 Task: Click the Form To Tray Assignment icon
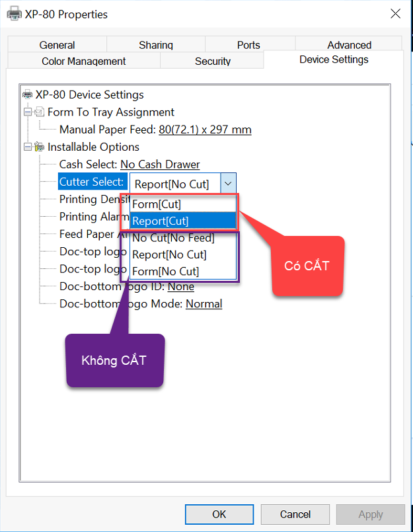pos(40,112)
